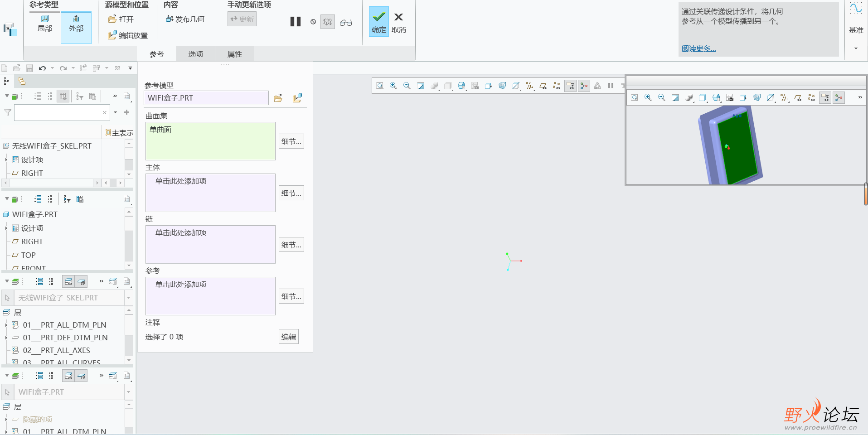Toggle spin center icon in main toolbar
The height and width of the screenshot is (435, 868).
point(584,86)
